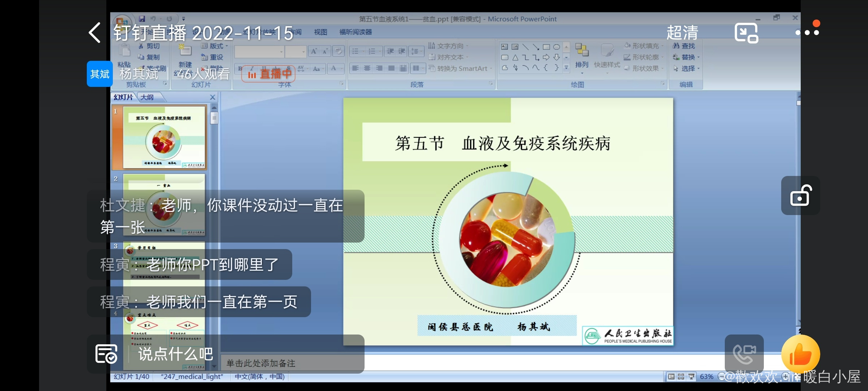Select the oval shape

557,47
